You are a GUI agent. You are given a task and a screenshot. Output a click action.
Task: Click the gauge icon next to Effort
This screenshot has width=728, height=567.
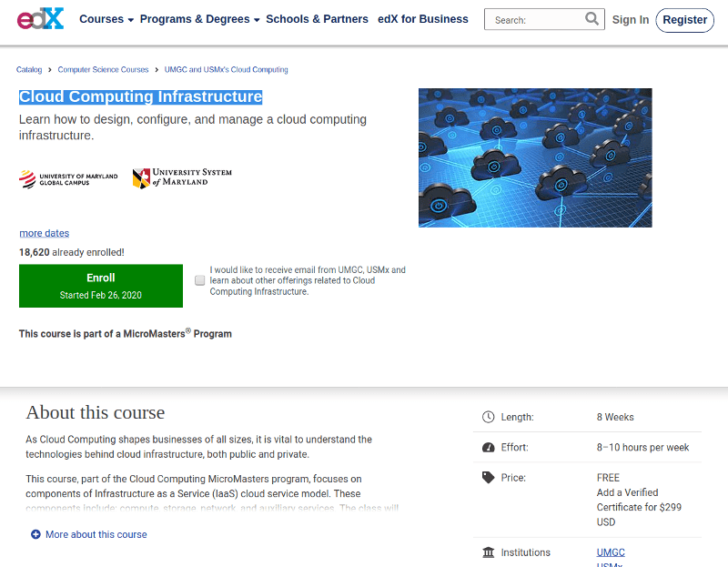(488, 447)
